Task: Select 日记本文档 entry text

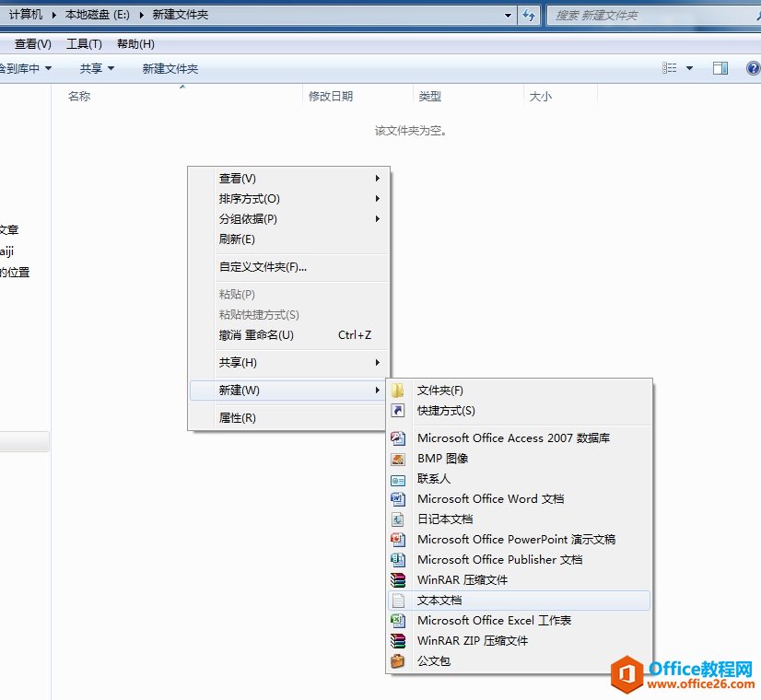Action: click(x=445, y=519)
